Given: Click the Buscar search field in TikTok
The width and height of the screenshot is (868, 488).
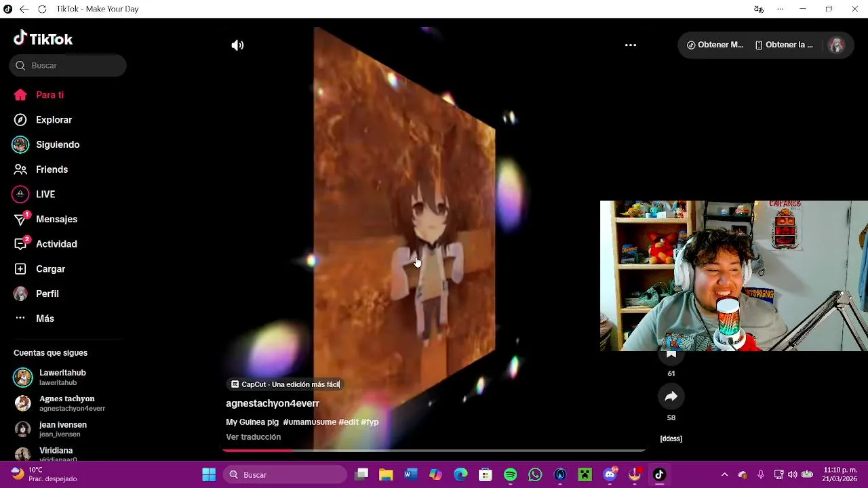Looking at the screenshot, I should pos(68,66).
